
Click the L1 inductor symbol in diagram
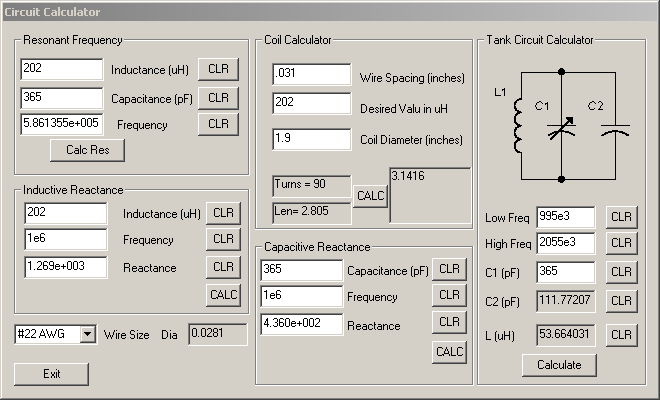pyautogui.click(x=518, y=125)
